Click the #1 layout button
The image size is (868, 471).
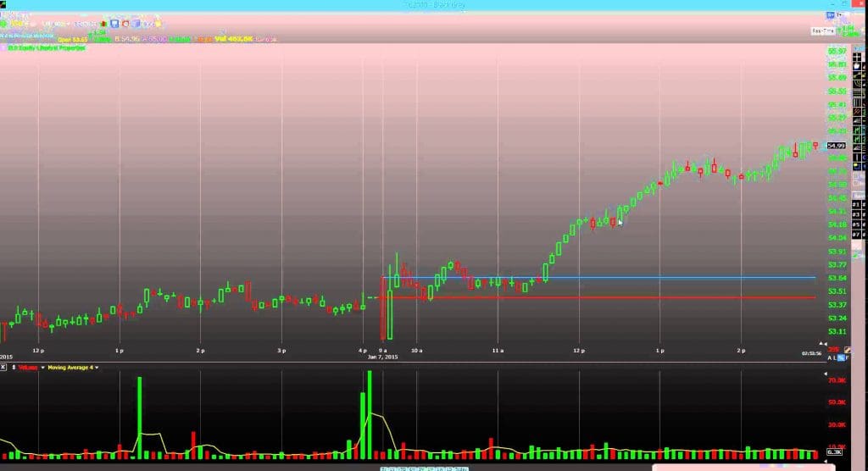[x=856, y=204]
